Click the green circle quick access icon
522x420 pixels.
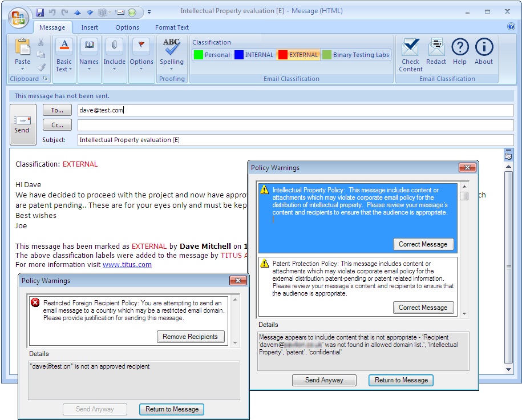132,13
